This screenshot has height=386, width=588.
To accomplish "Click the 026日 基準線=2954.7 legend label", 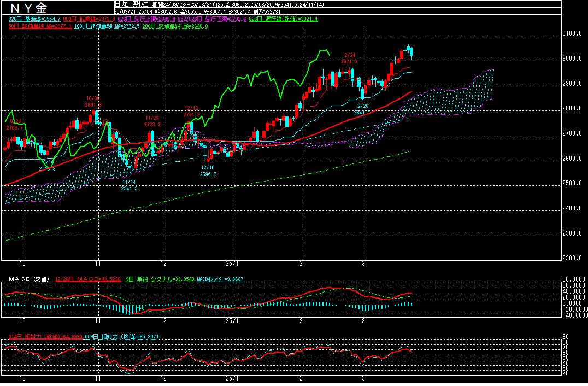I will click(34, 19).
